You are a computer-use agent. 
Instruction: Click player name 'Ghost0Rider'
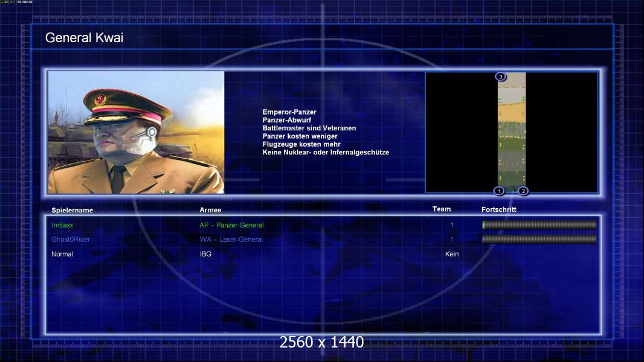coord(71,240)
